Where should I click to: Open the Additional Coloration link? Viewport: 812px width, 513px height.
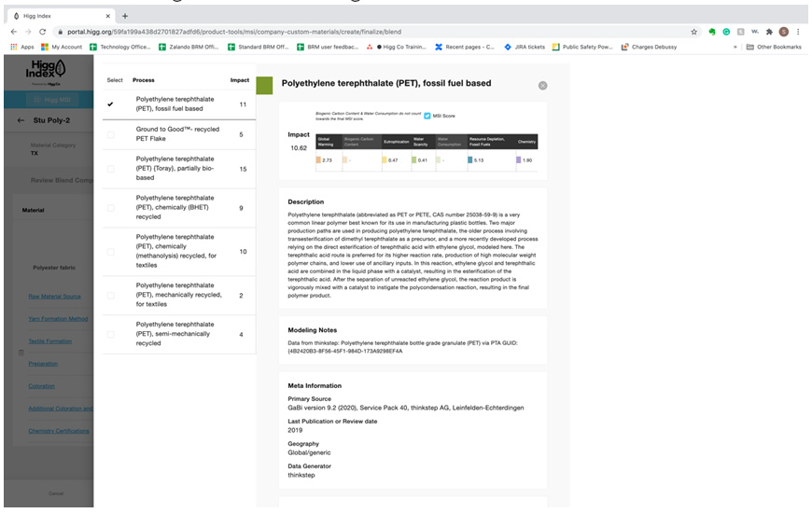tap(61, 409)
